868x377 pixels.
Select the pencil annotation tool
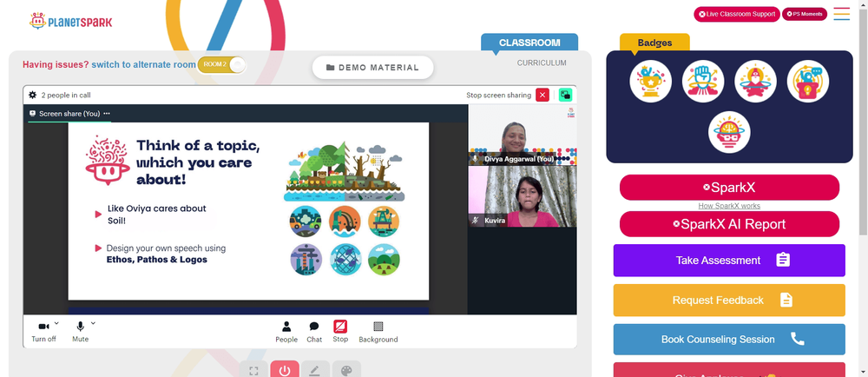click(315, 370)
